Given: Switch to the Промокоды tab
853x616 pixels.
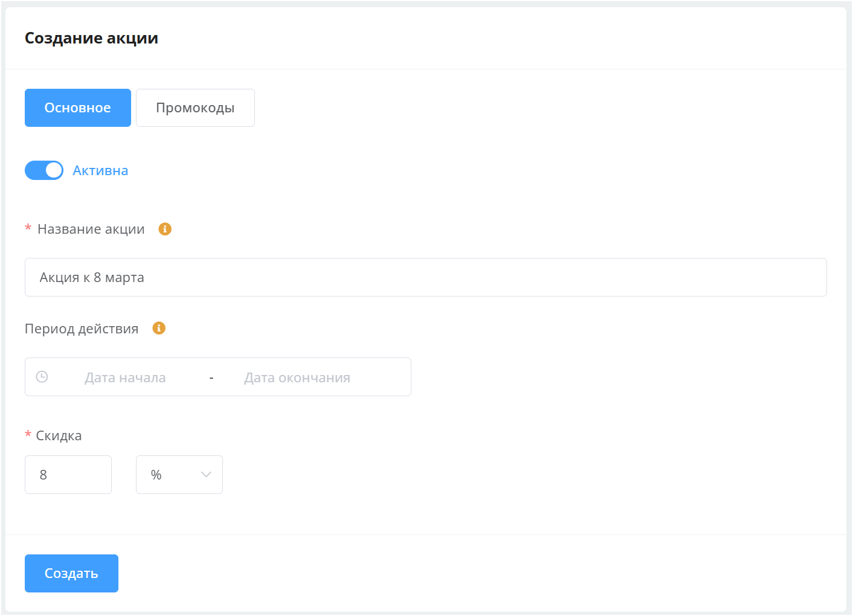Looking at the screenshot, I should pos(195,107).
